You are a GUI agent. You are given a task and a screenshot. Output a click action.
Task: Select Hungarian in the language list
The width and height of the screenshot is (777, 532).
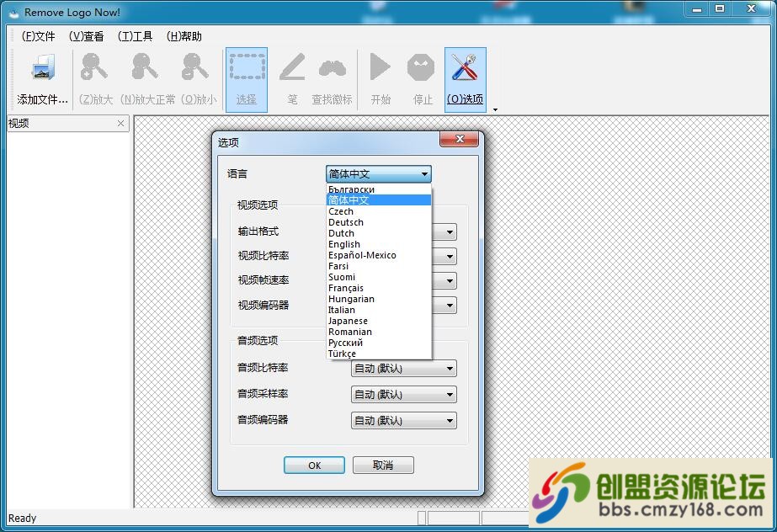coord(379,299)
